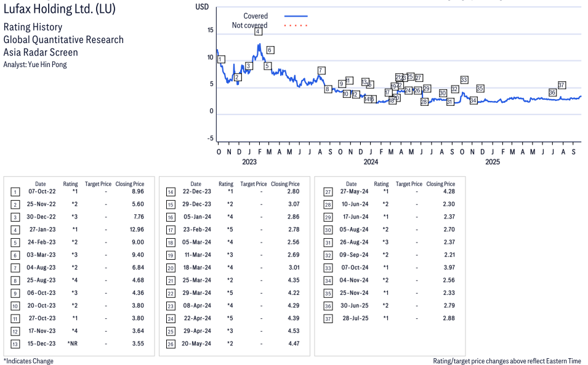Click chart marker 2 near the early dip

point(238,77)
